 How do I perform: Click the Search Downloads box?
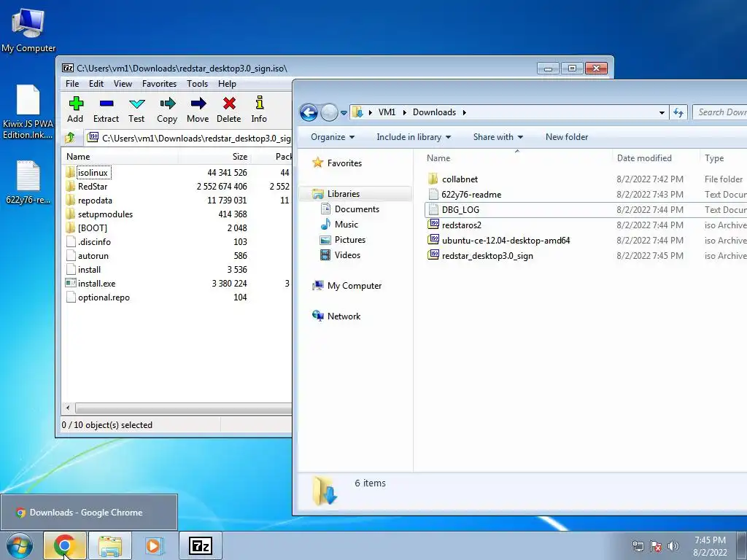720,112
